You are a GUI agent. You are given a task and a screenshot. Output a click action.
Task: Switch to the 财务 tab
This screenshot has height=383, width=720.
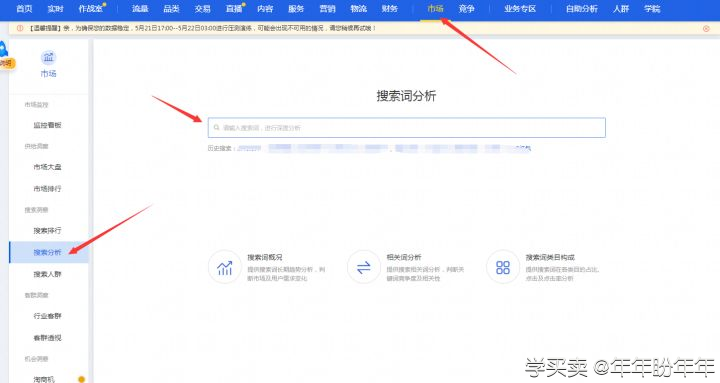pyautogui.click(x=389, y=9)
